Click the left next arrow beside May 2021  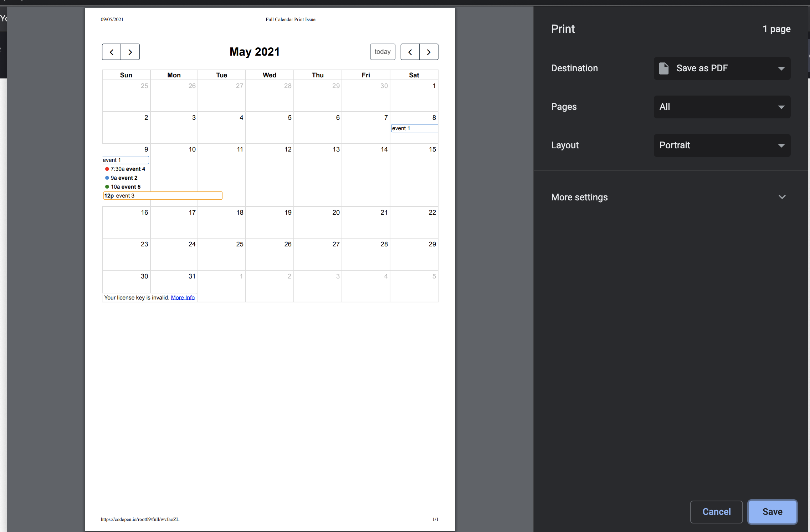130,52
